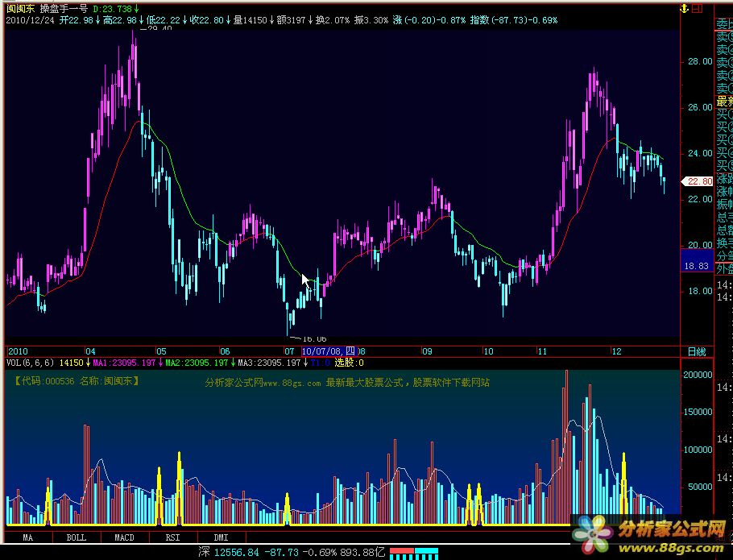Click the MA3:23095.197 volume average value
The width and height of the screenshot is (733, 560).
270,363
